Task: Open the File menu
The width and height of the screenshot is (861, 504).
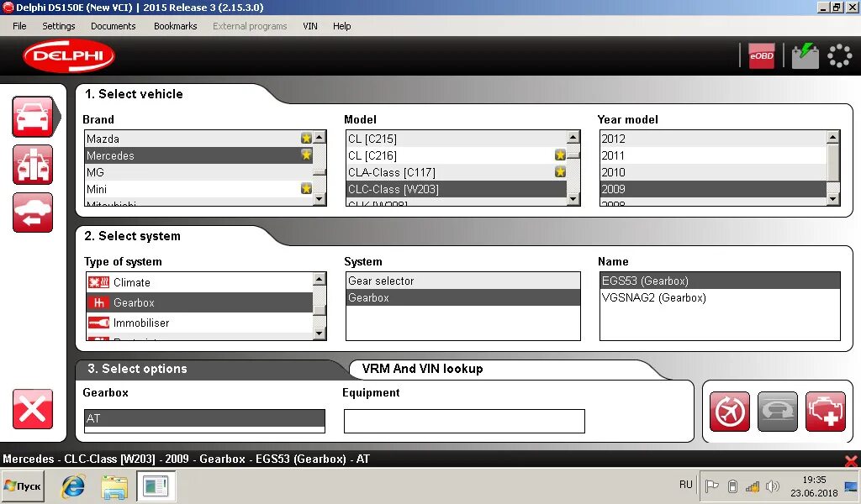Action: click(20, 26)
